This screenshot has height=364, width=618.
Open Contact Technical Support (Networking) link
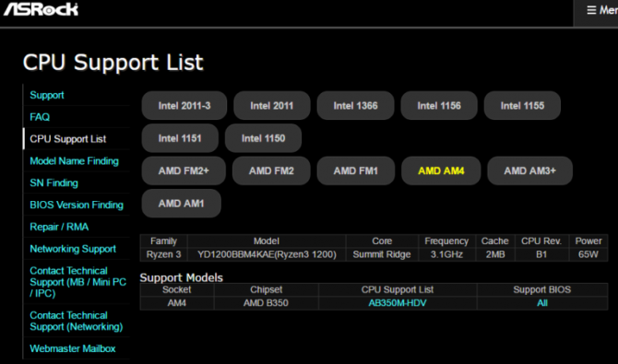77,321
